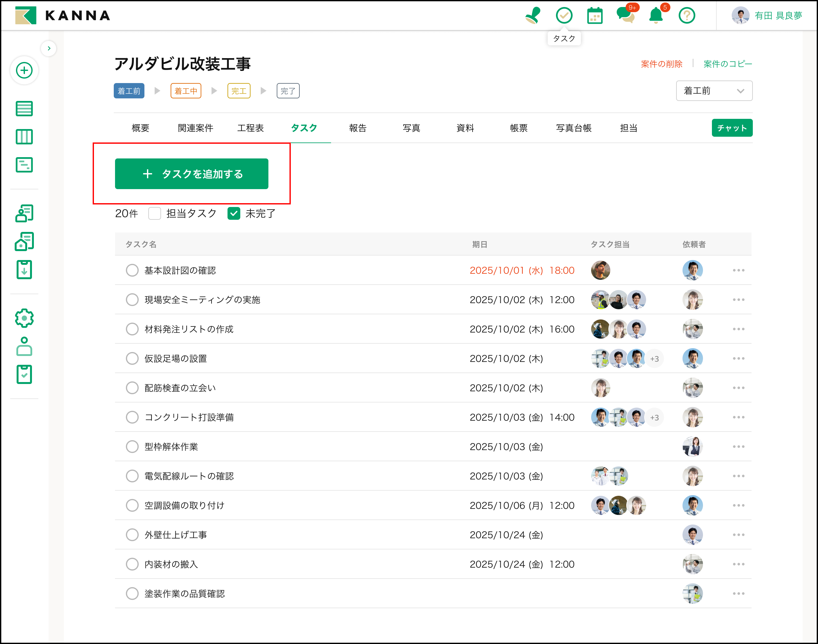Click the タスクを追加する button
818x644 pixels.
coord(192,174)
